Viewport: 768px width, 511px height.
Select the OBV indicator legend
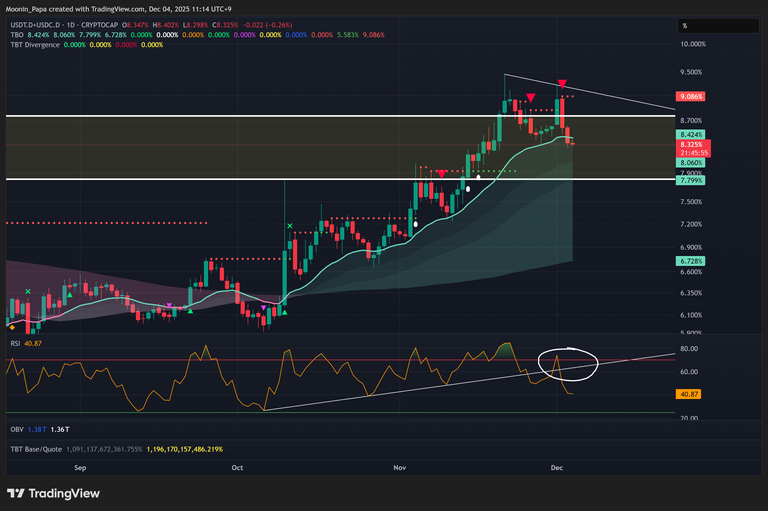(x=15, y=429)
